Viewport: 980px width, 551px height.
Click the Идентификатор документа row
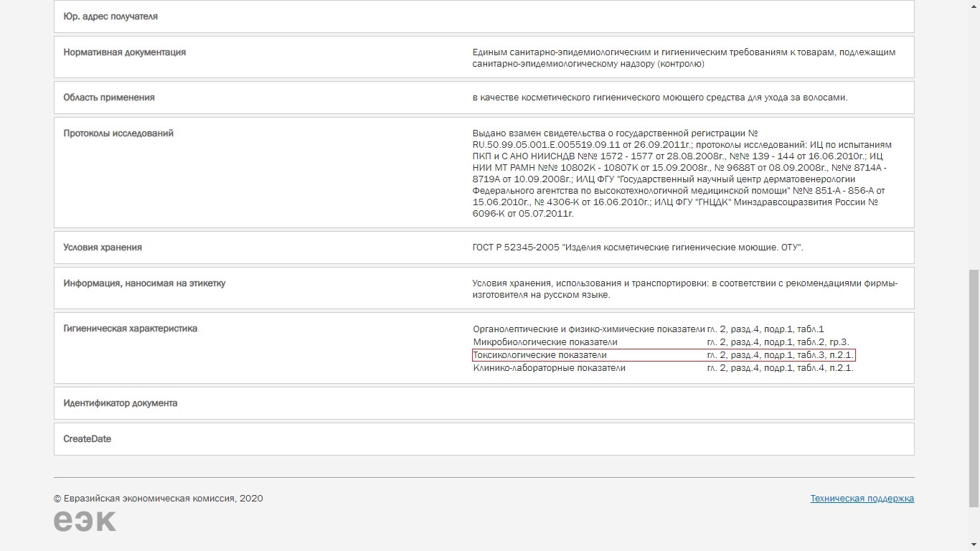click(x=484, y=403)
